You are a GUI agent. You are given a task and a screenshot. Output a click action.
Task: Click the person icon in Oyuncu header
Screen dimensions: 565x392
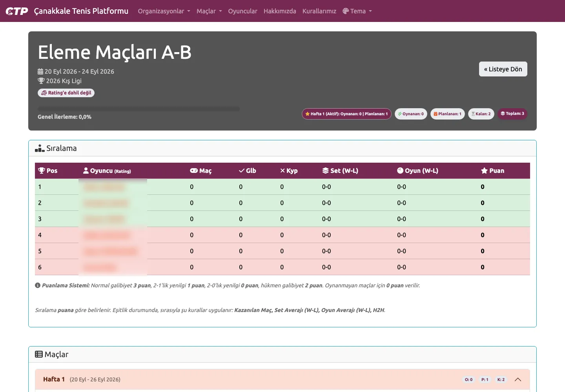tap(86, 171)
